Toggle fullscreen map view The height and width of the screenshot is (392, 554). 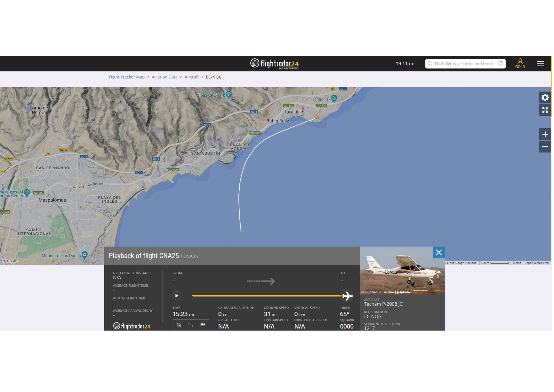tap(545, 110)
